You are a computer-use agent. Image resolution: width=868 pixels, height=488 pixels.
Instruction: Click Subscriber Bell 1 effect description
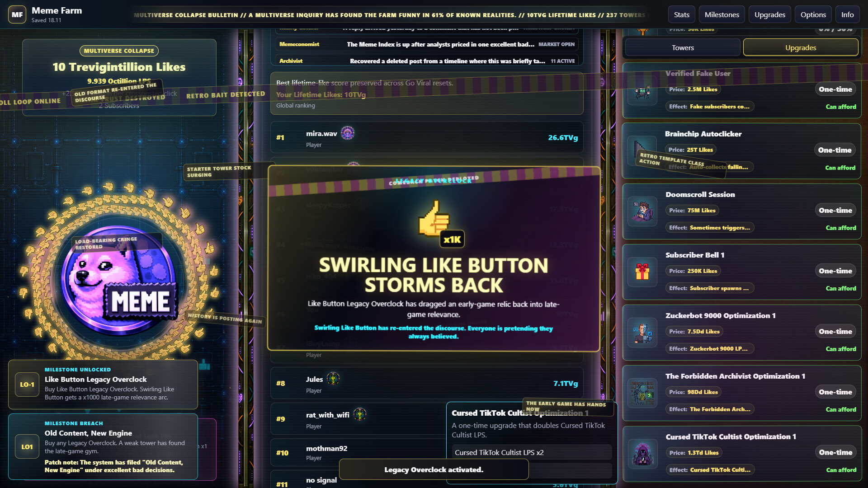[709, 288]
